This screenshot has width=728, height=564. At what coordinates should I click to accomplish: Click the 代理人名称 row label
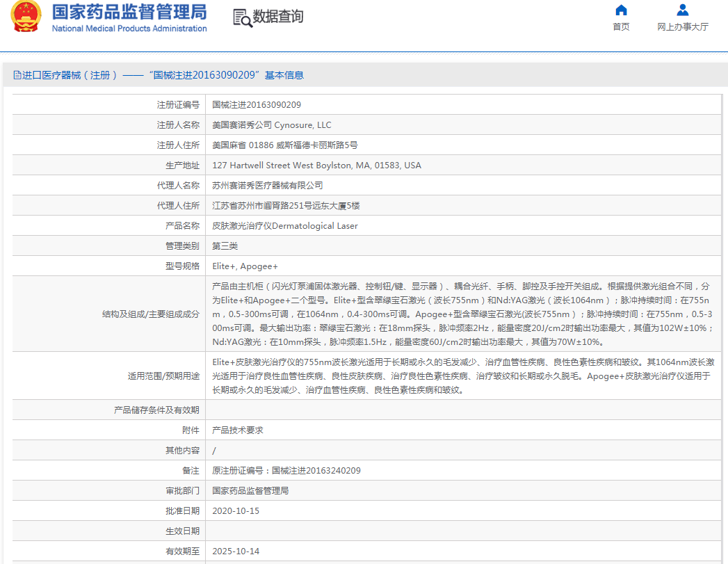178,186
